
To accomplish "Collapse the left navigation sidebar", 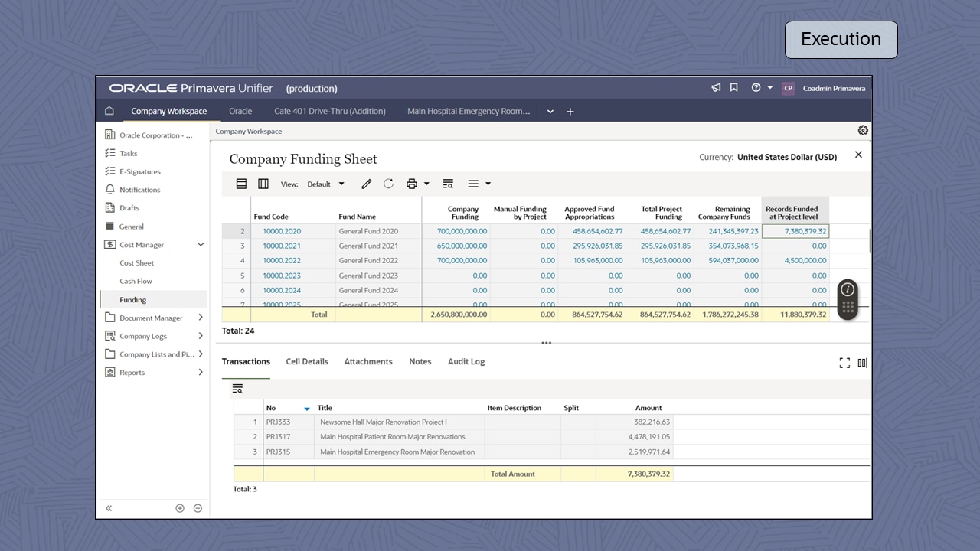I will pos(109,508).
